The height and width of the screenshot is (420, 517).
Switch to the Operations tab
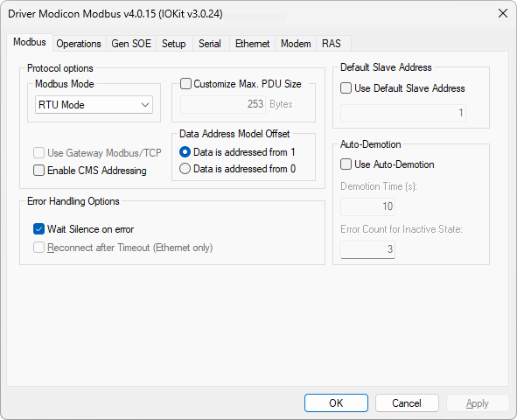[x=79, y=44]
